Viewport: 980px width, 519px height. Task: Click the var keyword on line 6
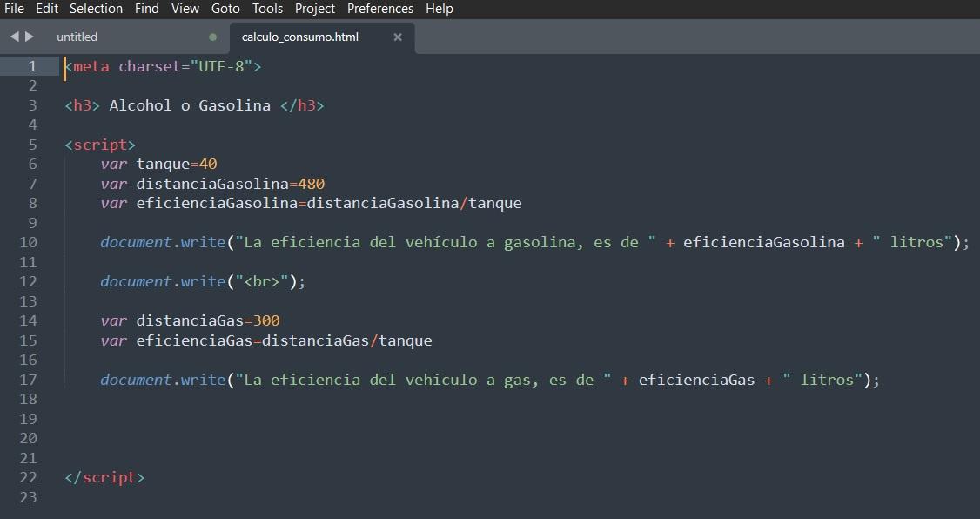114,165
